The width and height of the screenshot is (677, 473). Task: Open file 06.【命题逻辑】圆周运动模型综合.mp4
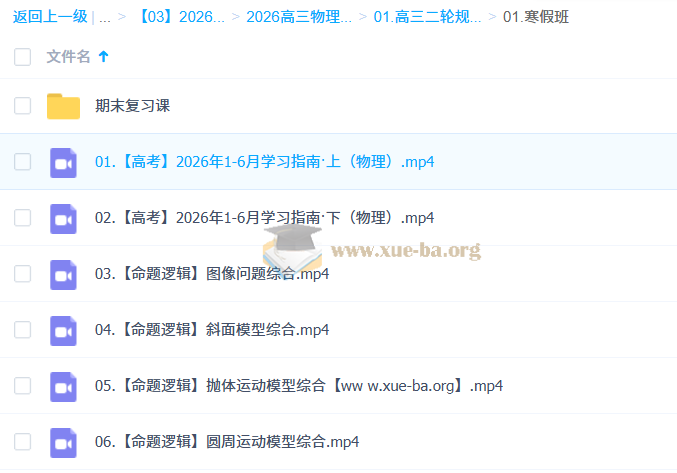[x=226, y=442]
